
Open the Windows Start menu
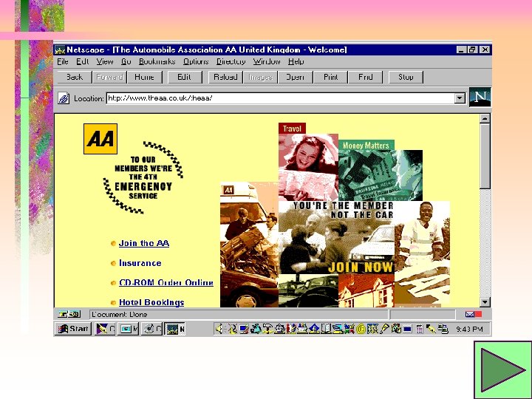tap(73, 329)
